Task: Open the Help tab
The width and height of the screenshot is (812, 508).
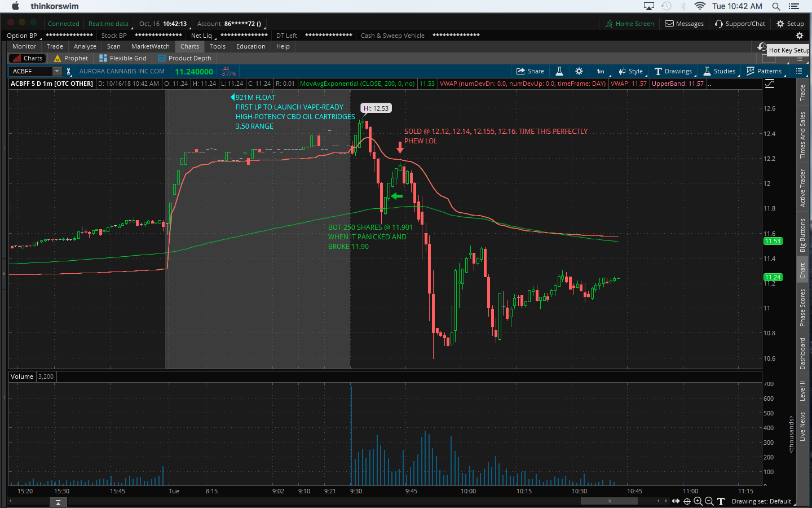Action: click(283, 46)
